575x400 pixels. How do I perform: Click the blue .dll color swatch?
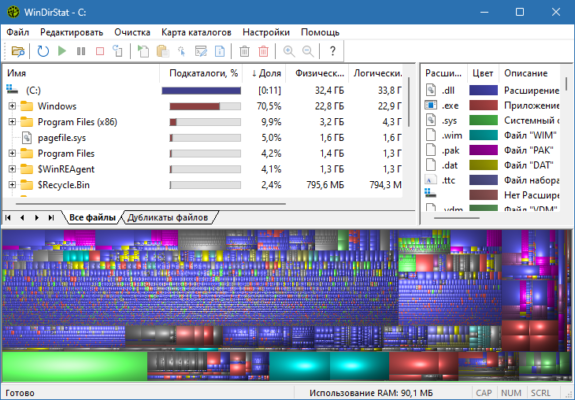pyautogui.click(x=483, y=90)
